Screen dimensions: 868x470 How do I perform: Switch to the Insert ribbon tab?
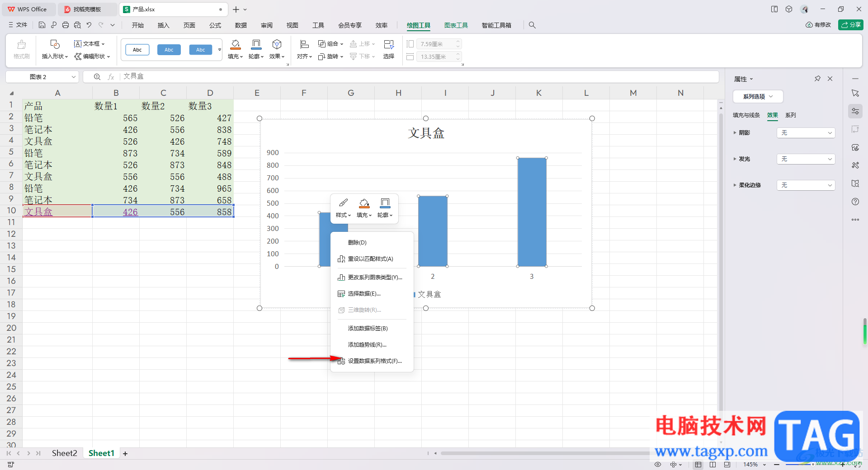[x=163, y=25]
